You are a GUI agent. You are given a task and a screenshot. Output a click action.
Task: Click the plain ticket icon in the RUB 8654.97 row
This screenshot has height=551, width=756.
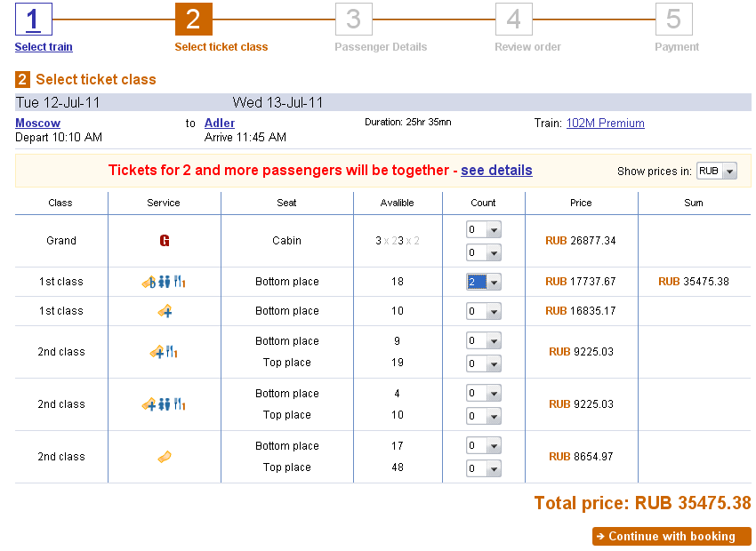[164, 457]
